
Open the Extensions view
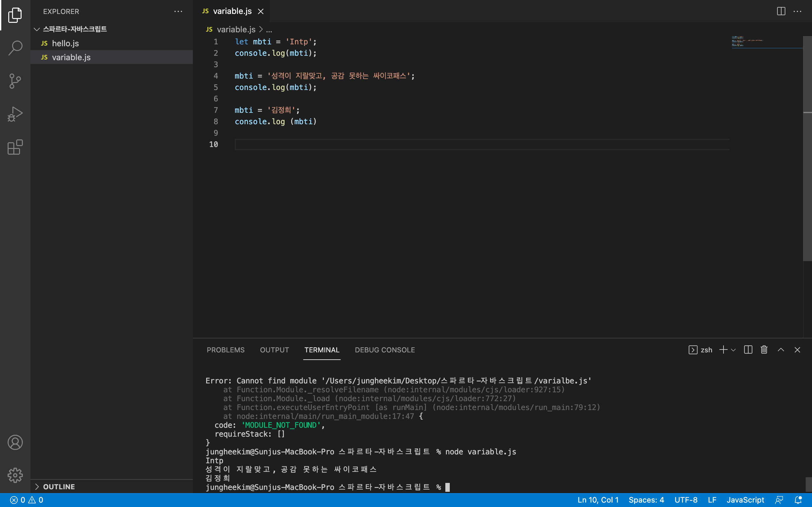tap(15, 147)
